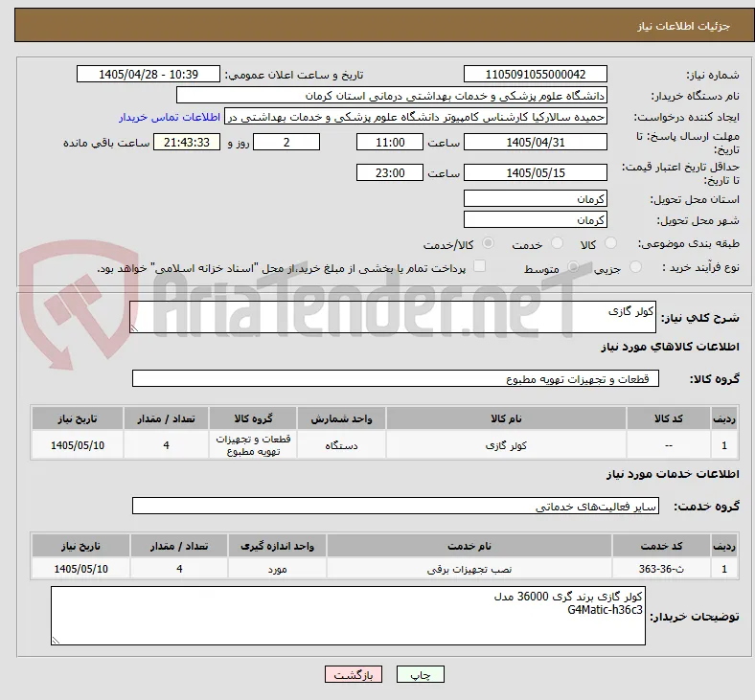Click the کد کالا column header
This screenshot has width=755, height=700.
(669, 418)
